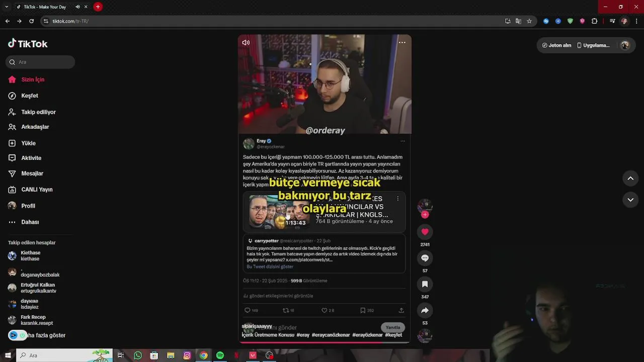Go to the previous video with the up chevron
Viewport: 644px width, 362px height.
pyautogui.click(x=630, y=178)
